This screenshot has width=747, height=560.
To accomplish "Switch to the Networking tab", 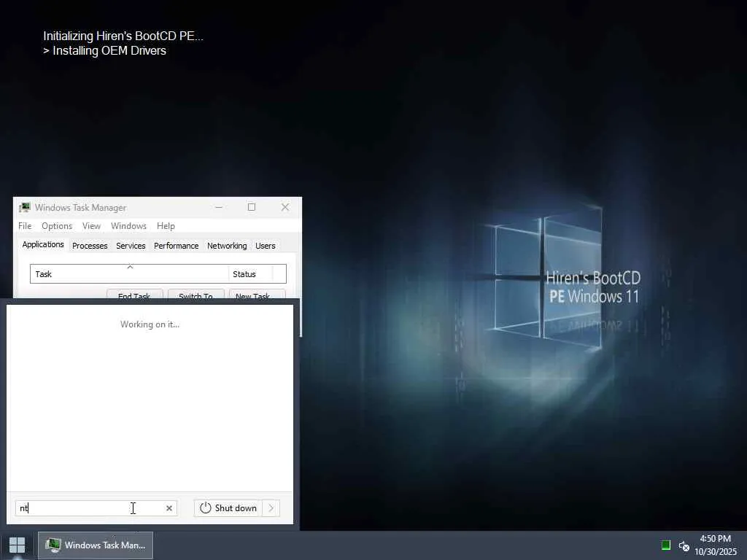I will tap(227, 246).
